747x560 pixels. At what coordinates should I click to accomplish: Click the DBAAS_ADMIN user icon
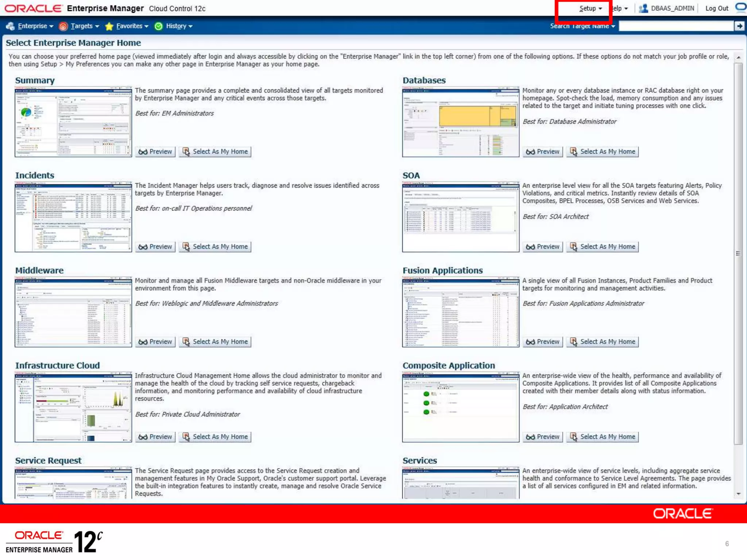(x=643, y=8)
